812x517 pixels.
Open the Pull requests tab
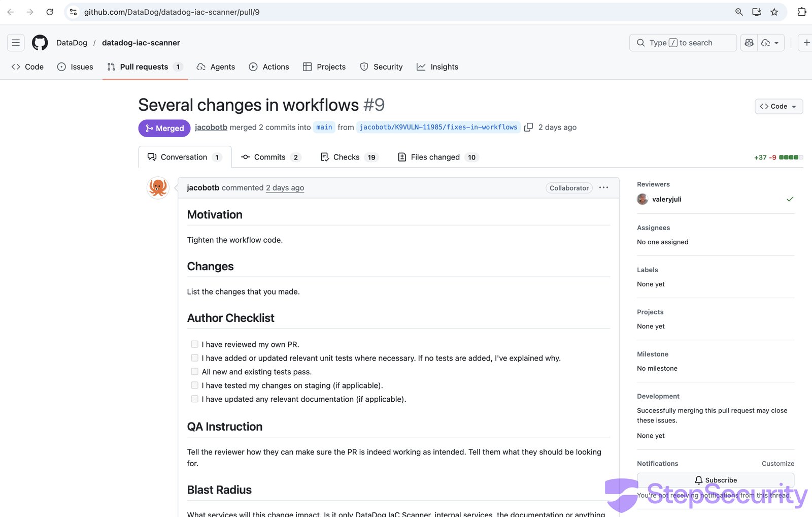coord(145,67)
